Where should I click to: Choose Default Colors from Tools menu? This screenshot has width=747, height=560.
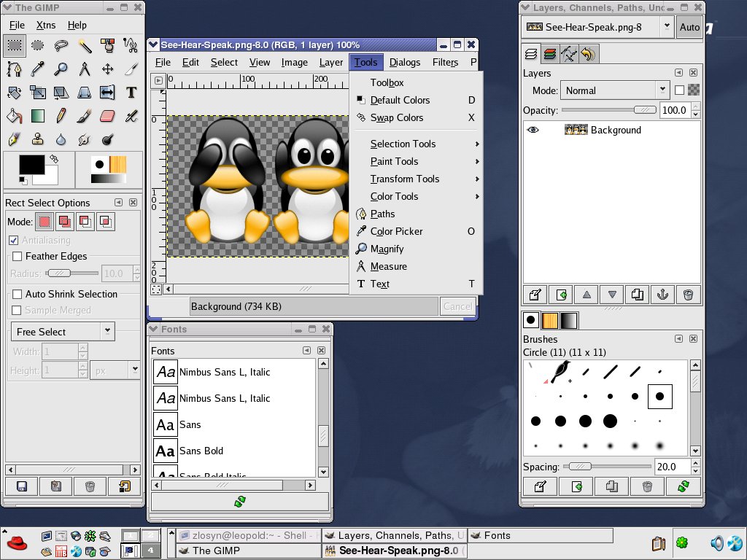click(x=417, y=100)
